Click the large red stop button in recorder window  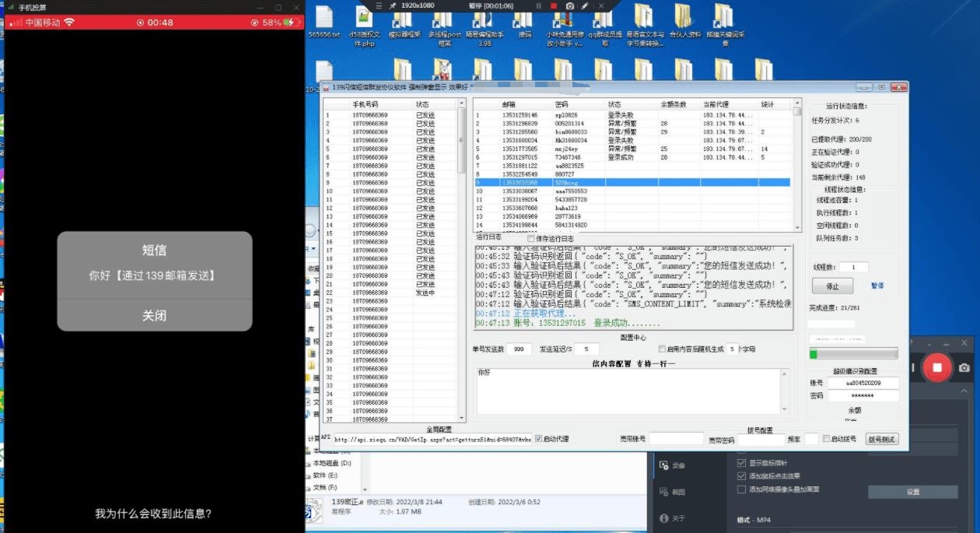937,367
